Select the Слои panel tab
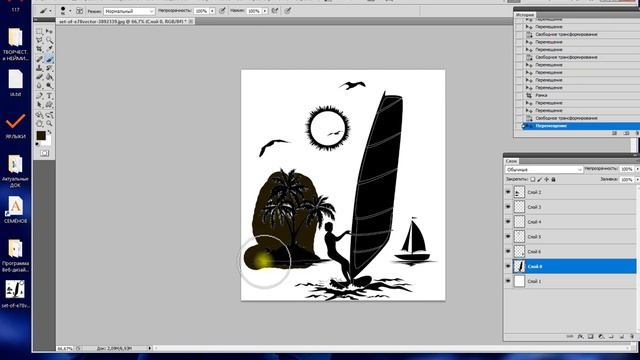Viewport: 640px width, 360px height. click(511, 161)
